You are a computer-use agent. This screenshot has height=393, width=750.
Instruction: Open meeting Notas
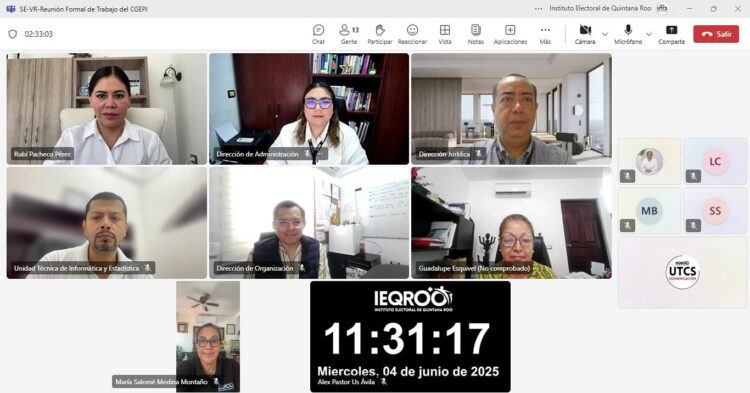tap(475, 34)
